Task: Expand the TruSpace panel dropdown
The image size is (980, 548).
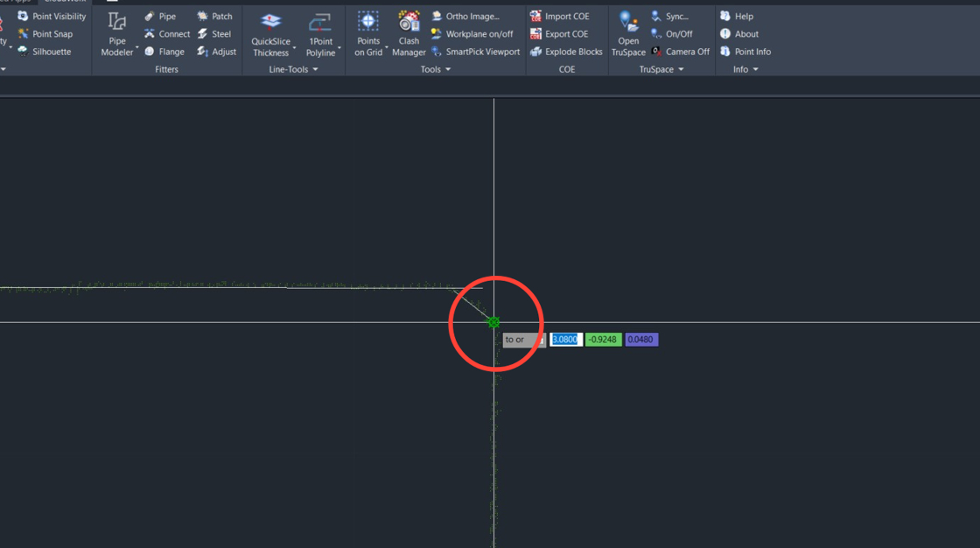Action: [661, 69]
